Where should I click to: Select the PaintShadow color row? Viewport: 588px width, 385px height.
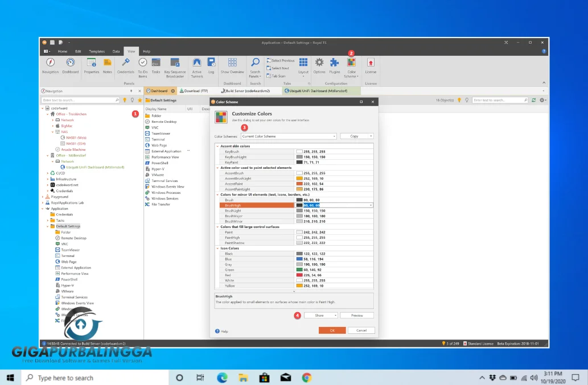296,243
